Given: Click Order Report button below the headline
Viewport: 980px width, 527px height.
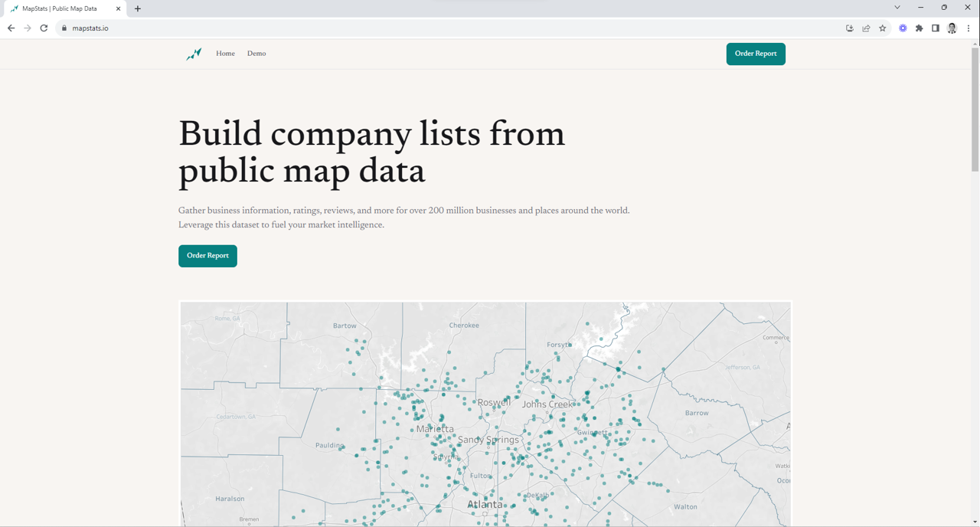Looking at the screenshot, I should point(207,256).
